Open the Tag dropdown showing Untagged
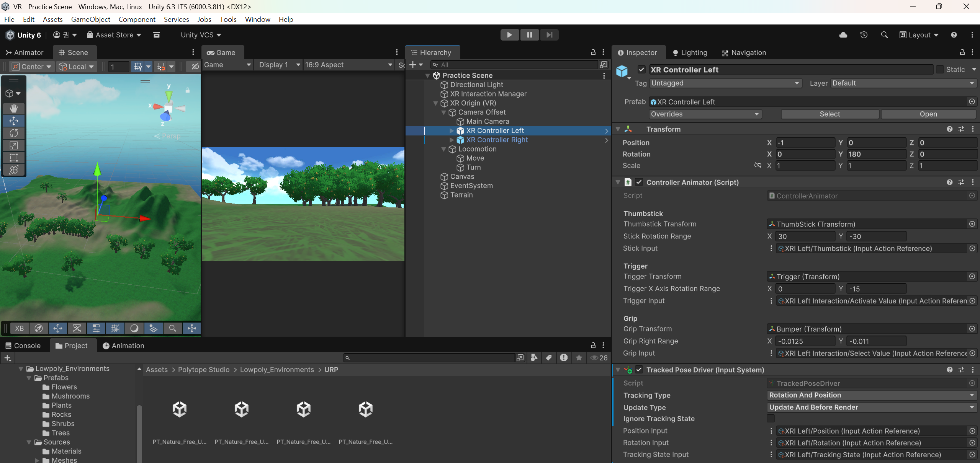This screenshot has height=463, width=980. (725, 83)
